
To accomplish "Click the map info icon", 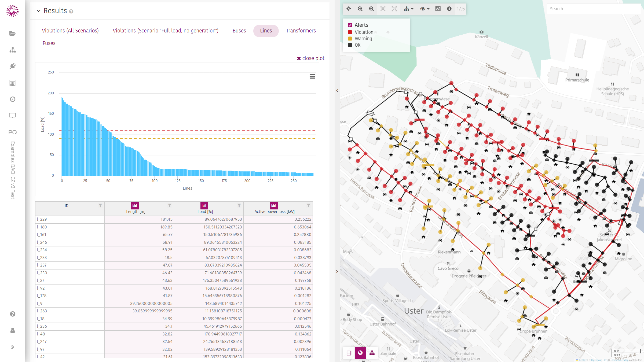I will coord(449,9).
